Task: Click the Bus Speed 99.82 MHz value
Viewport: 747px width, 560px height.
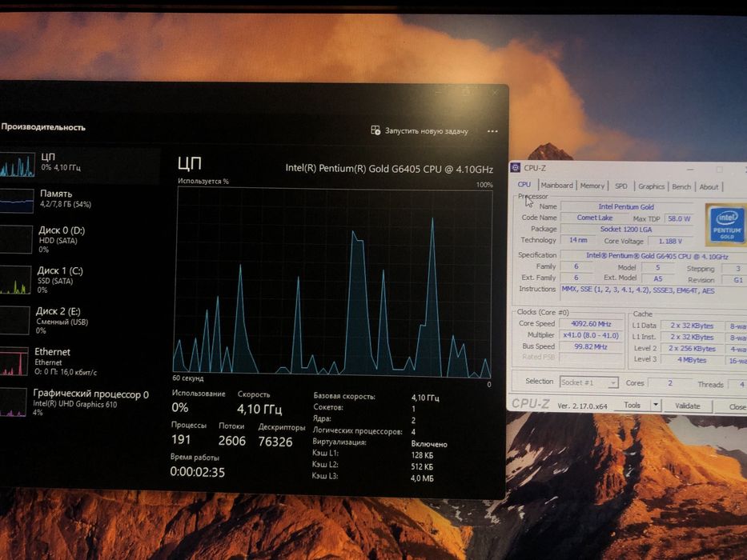Action: pos(591,346)
